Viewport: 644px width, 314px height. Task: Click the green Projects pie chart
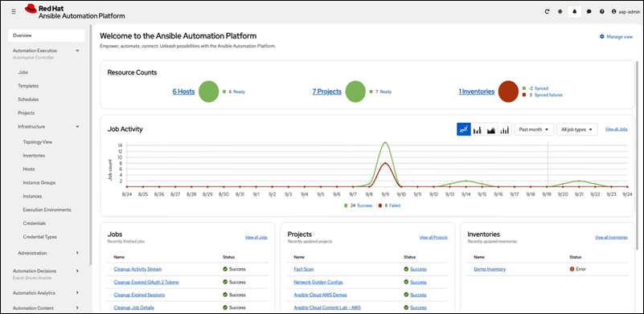point(355,92)
